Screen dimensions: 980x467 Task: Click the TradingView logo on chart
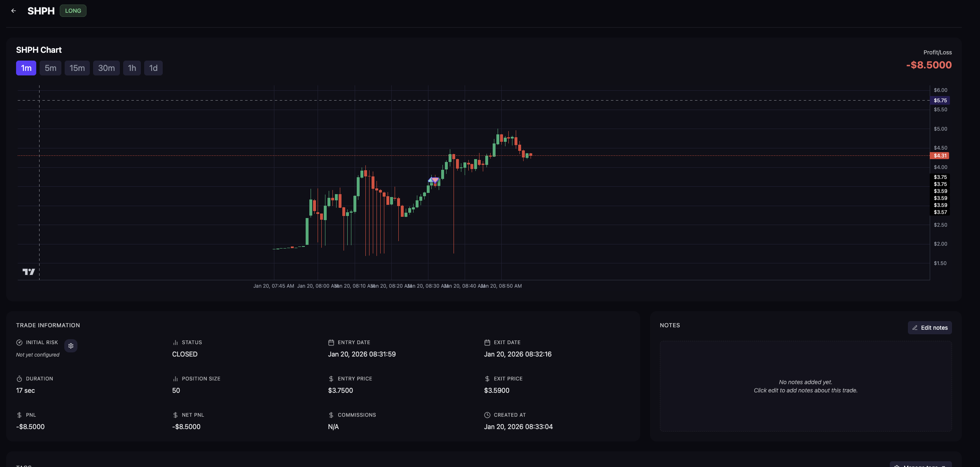[x=28, y=272]
